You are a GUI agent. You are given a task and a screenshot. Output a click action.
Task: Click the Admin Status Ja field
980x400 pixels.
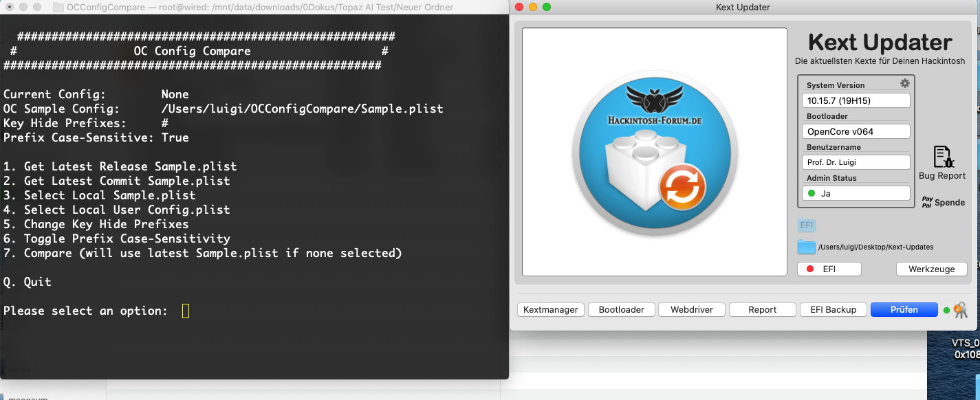[856, 193]
